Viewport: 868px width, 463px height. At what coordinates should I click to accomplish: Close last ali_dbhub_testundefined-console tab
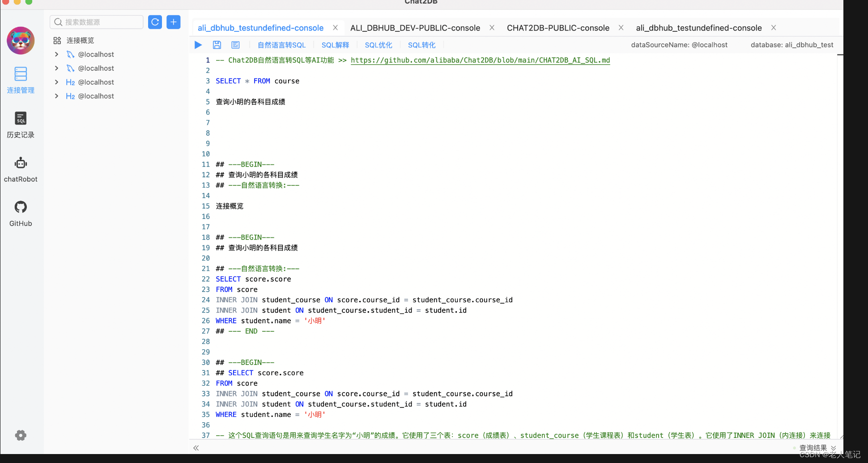point(773,28)
